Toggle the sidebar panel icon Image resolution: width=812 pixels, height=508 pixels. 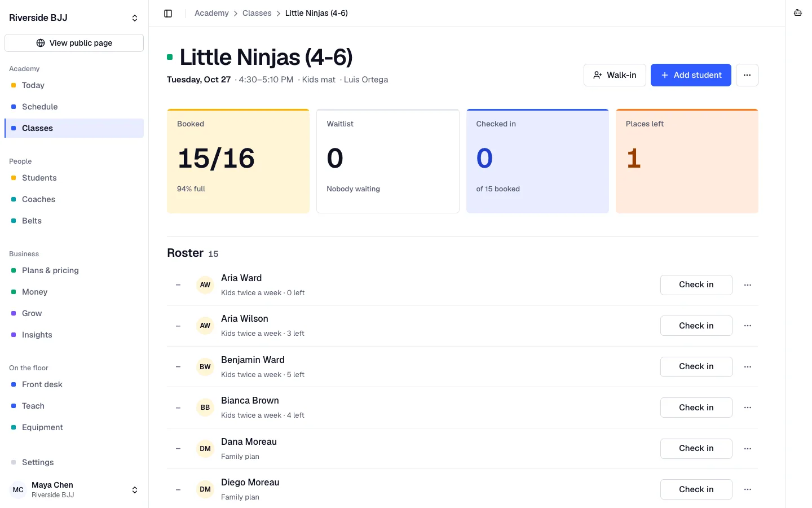(168, 14)
